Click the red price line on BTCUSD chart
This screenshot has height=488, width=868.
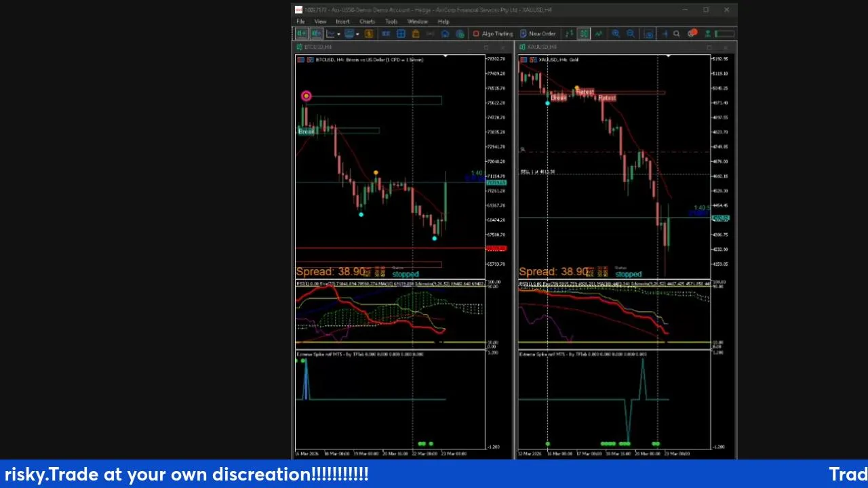tap(390, 248)
